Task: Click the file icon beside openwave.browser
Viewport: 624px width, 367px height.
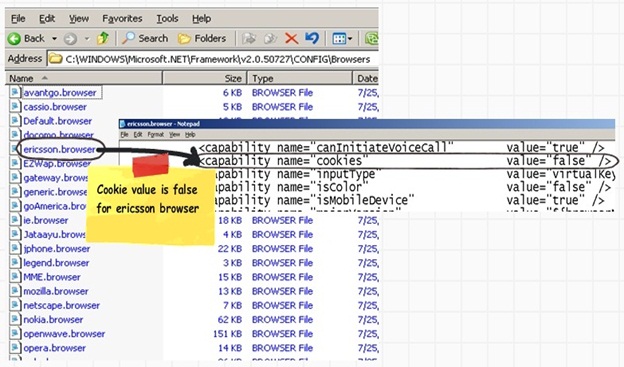Action: [15, 334]
